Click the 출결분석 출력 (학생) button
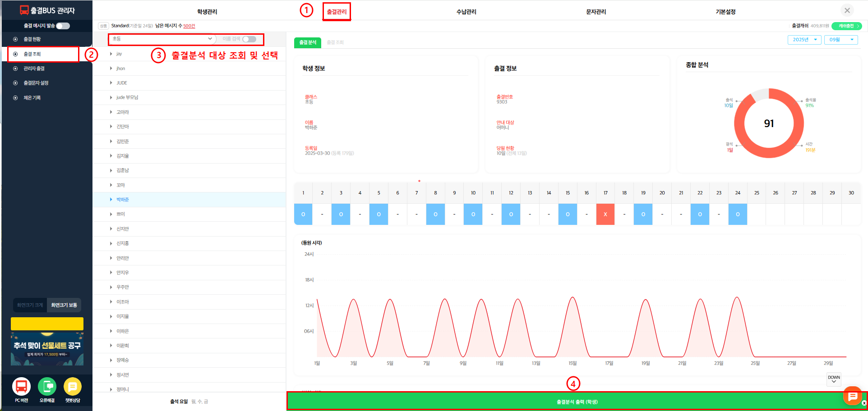The height and width of the screenshot is (411, 868). (x=577, y=402)
